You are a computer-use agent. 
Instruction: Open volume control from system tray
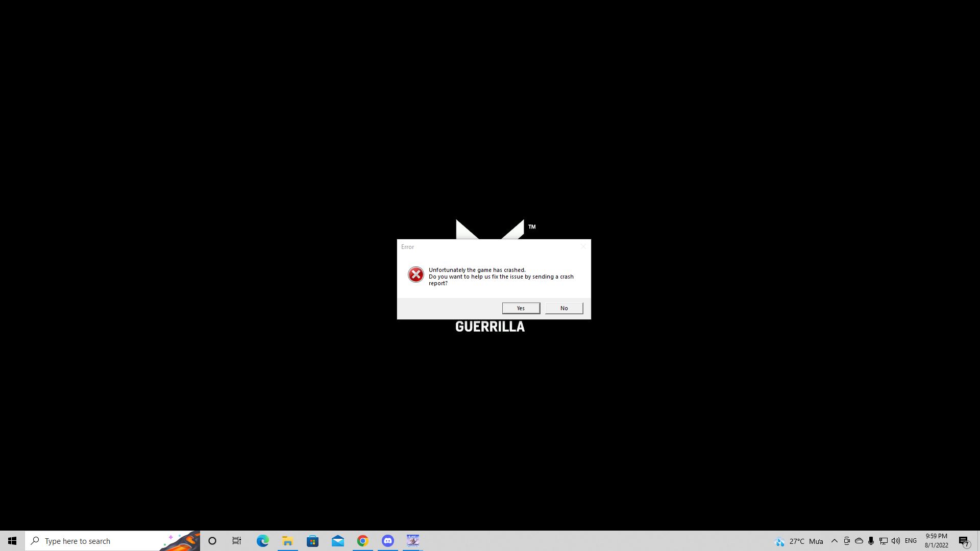[896, 541]
